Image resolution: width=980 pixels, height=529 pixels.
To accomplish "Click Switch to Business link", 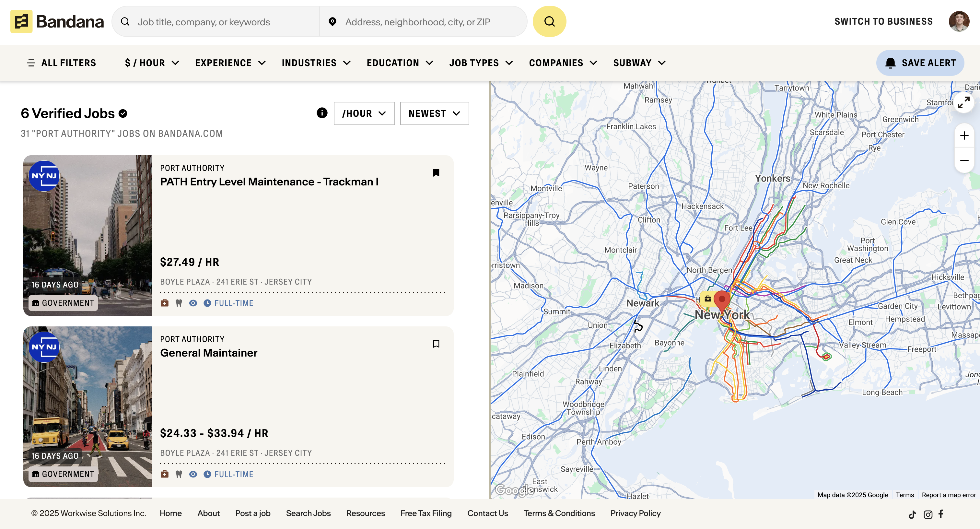I will pyautogui.click(x=883, y=22).
